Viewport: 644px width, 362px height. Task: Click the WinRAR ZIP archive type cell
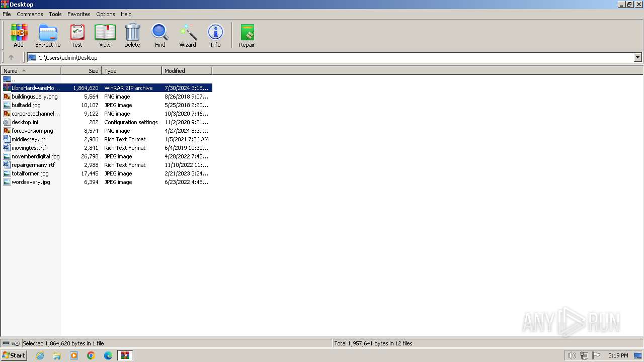pos(128,88)
